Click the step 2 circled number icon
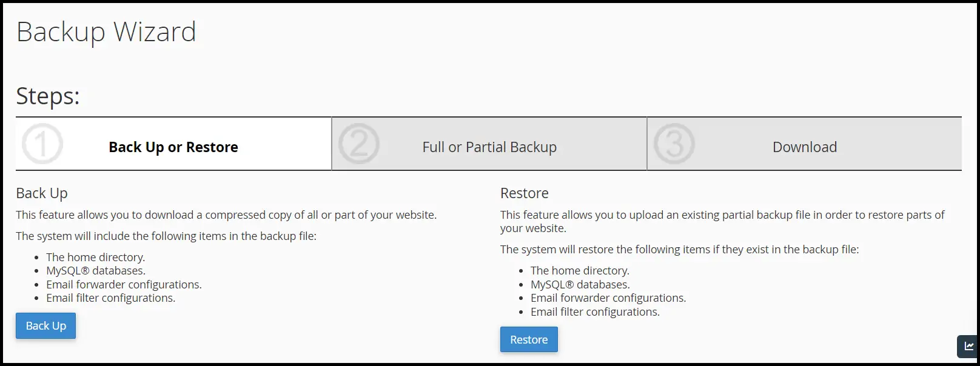 tap(359, 144)
